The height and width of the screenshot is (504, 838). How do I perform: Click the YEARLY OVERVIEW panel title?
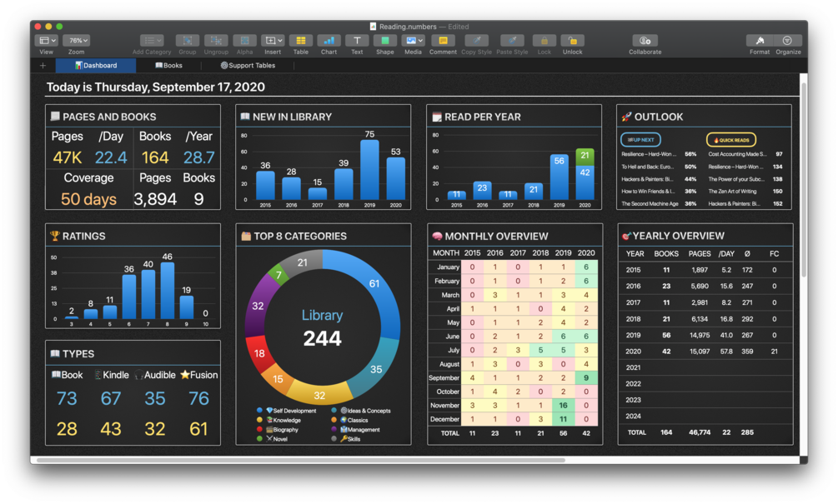679,236
